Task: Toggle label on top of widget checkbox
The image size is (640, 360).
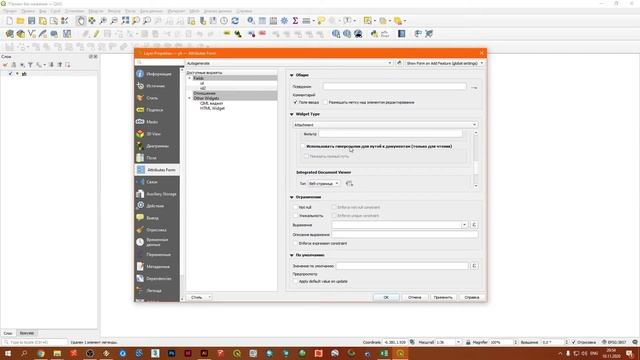Action: point(325,102)
